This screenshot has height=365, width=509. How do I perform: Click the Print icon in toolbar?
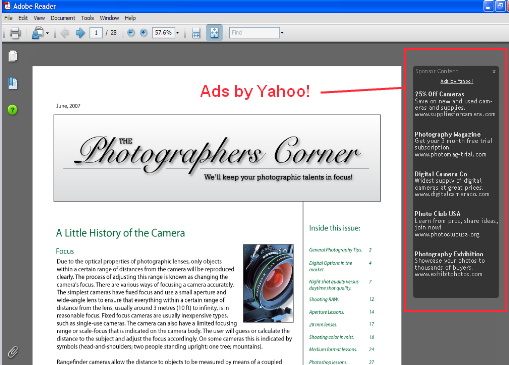pos(15,33)
